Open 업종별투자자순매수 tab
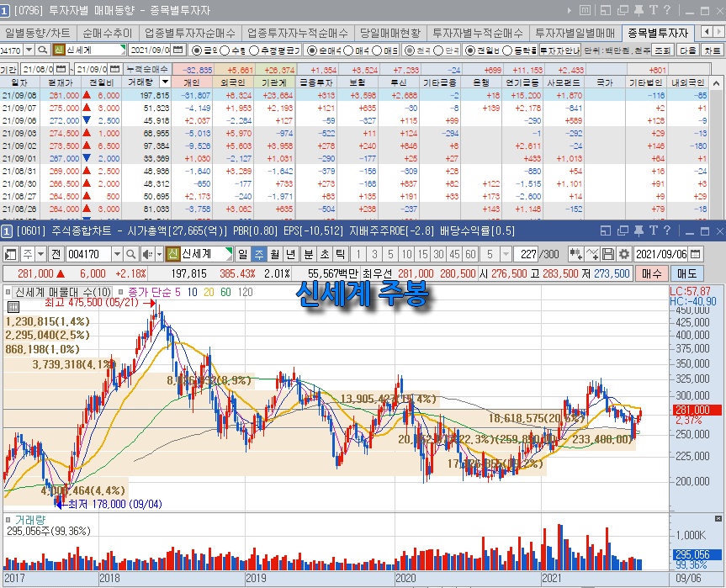This screenshot has width=726, height=588. click(190, 33)
